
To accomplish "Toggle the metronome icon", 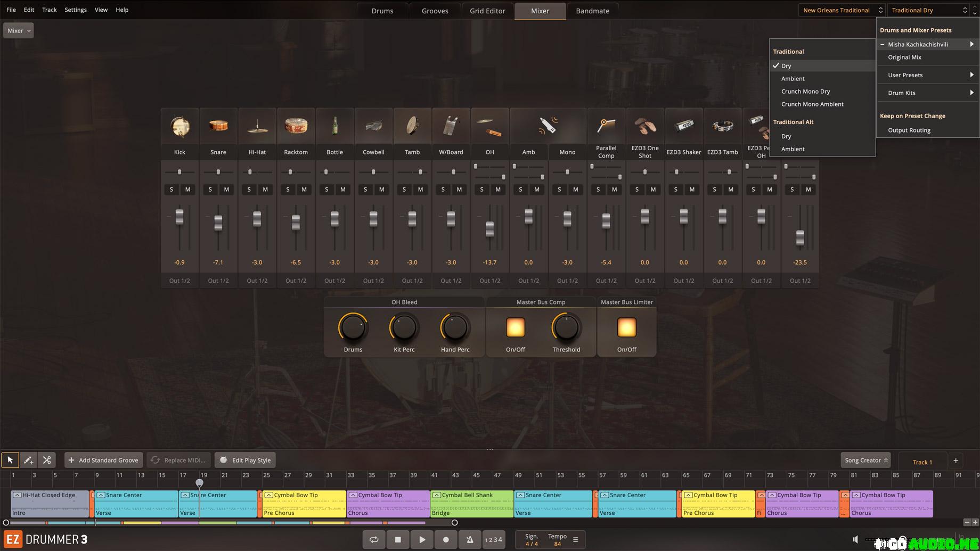I will coord(470,539).
